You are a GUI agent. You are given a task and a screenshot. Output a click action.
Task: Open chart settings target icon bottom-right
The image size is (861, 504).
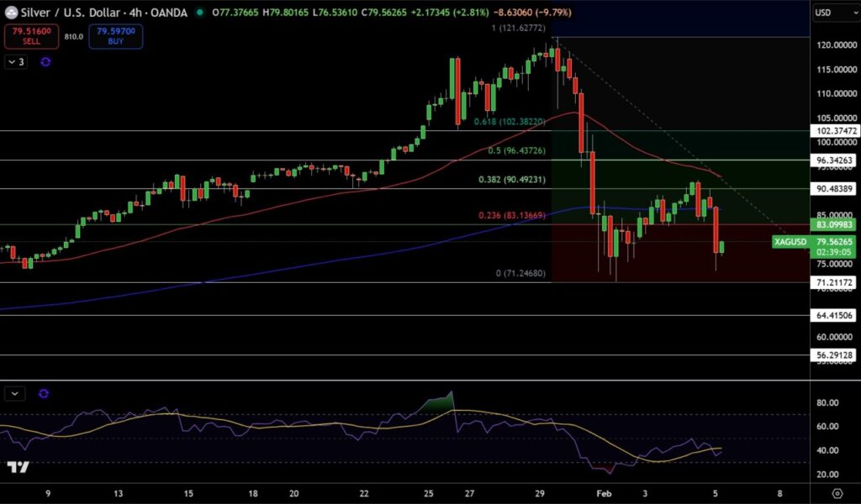(837, 493)
